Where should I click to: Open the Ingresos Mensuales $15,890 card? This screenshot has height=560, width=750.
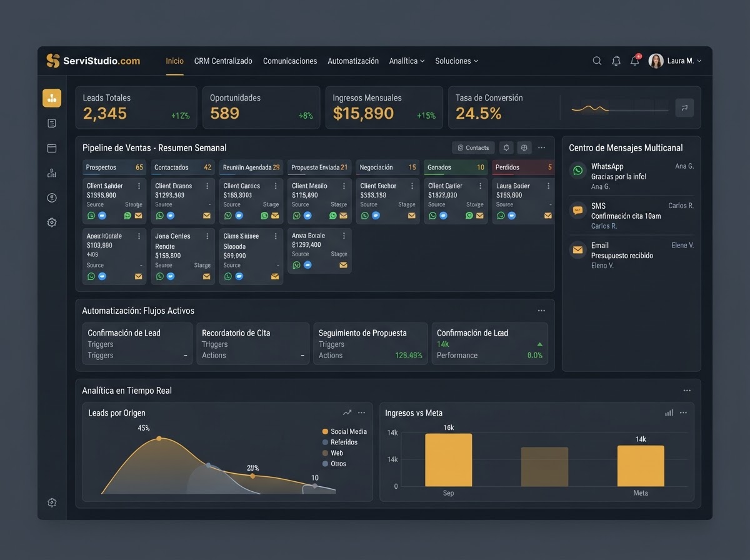384,107
